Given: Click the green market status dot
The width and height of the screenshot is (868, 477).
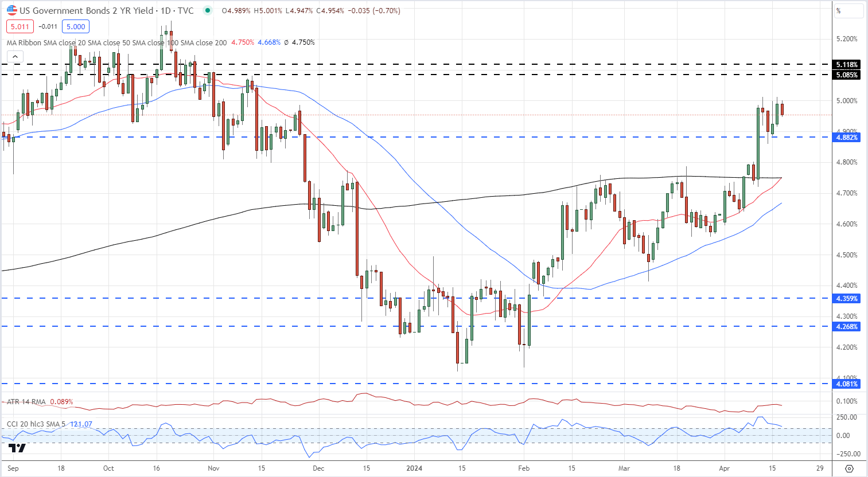Looking at the screenshot, I should click(x=207, y=10).
